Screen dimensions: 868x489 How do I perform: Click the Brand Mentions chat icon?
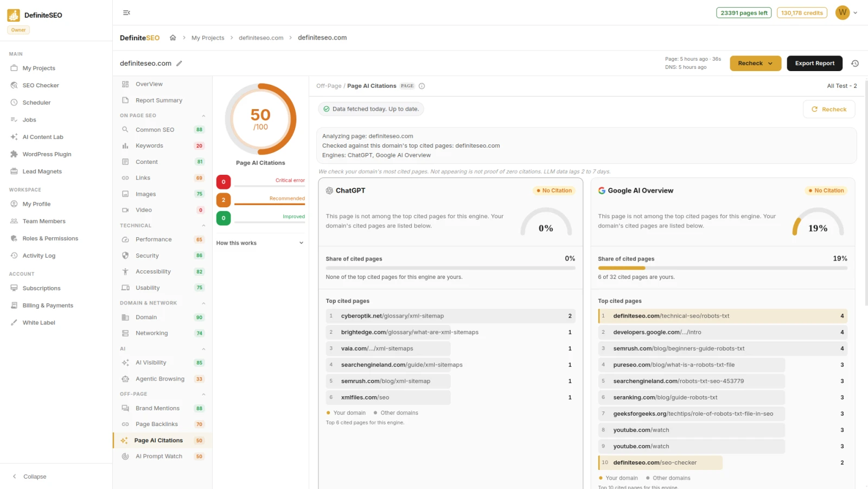[x=125, y=408]
